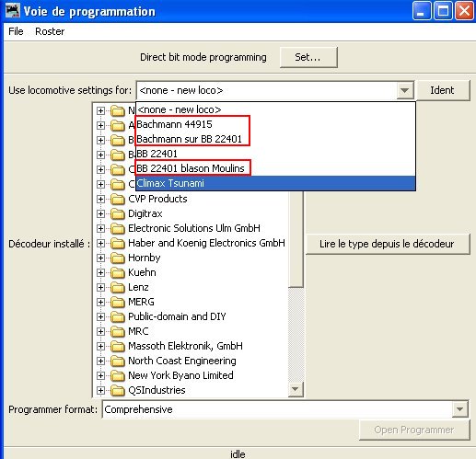
Task: Click the Voie de programmation title icon
Action: click(13, 10)
